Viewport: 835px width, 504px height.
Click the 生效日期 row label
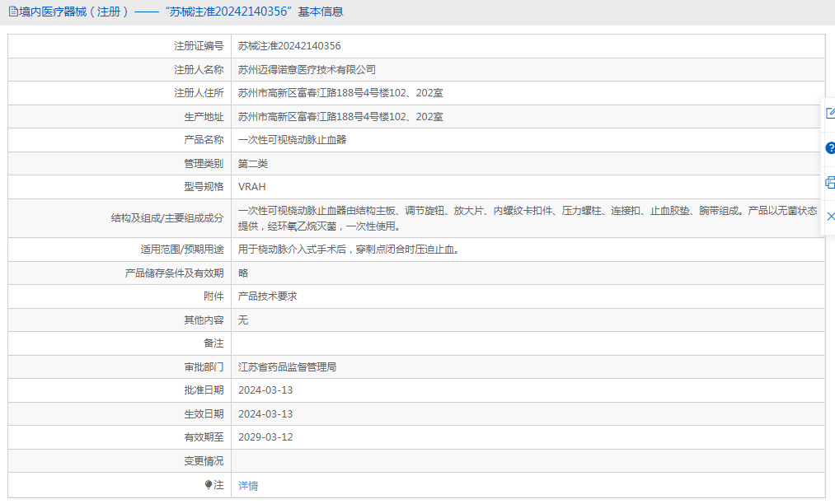[204, 413]
